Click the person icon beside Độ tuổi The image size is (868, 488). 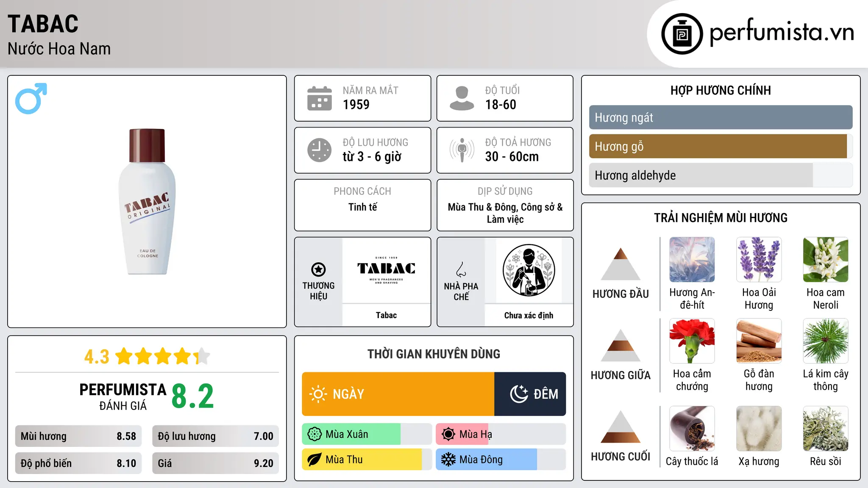pyautogui.click(x=462, y=98)
